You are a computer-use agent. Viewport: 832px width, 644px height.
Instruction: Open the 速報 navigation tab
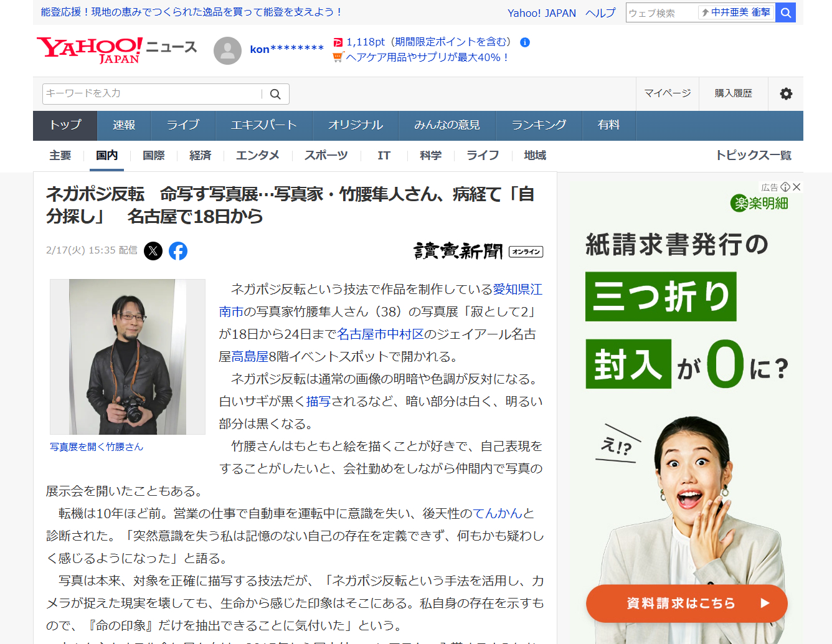124,125
